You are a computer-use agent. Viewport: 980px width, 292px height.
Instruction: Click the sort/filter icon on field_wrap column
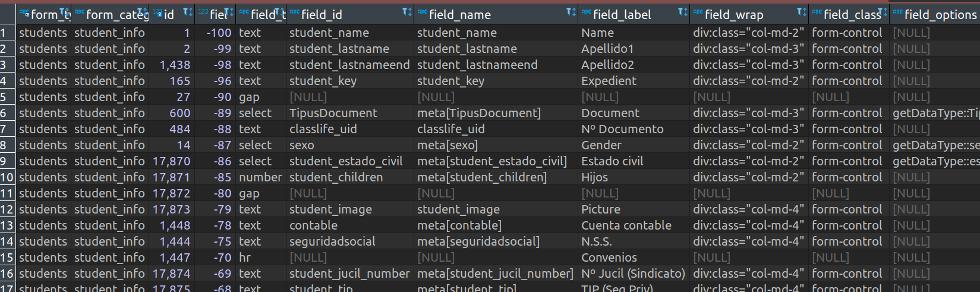coord(802,12)
